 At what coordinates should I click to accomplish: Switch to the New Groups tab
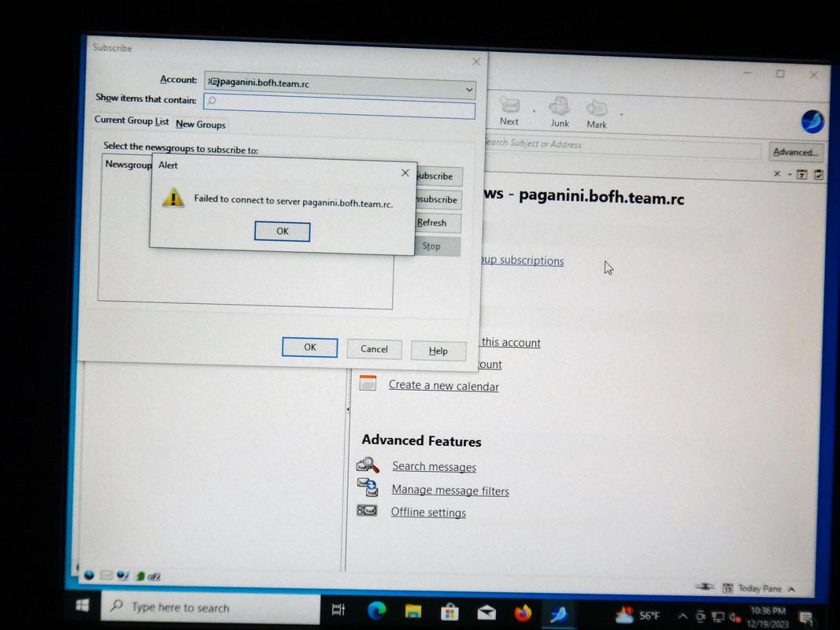pos(201,124)
